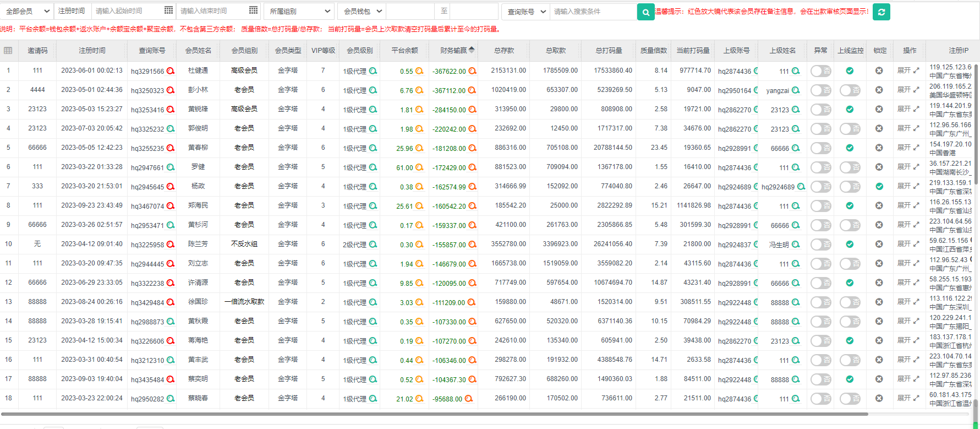Toggle the 异常 switch for row 10
Viewport: 980px width, 429px height.
(x=820, y=245)
